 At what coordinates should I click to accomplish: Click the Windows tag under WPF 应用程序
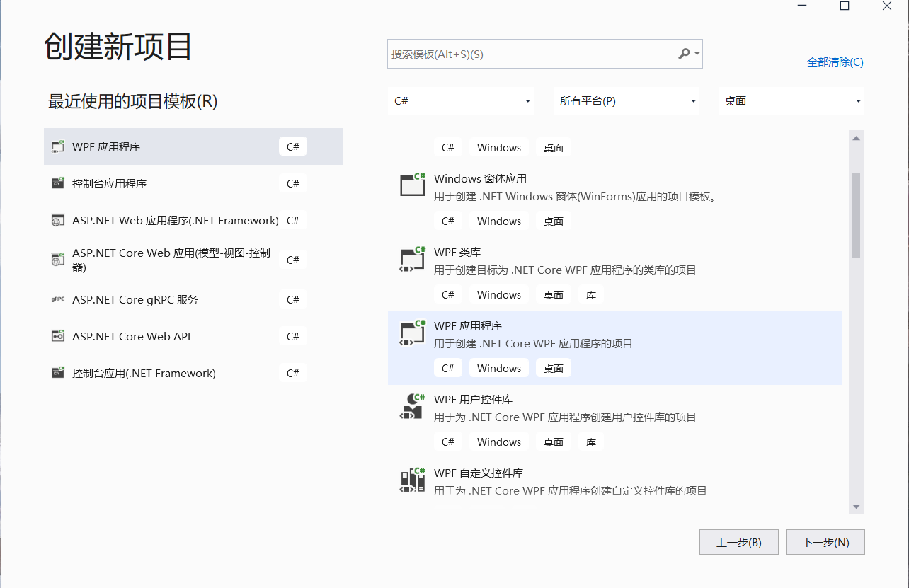(x=498, y=368)
